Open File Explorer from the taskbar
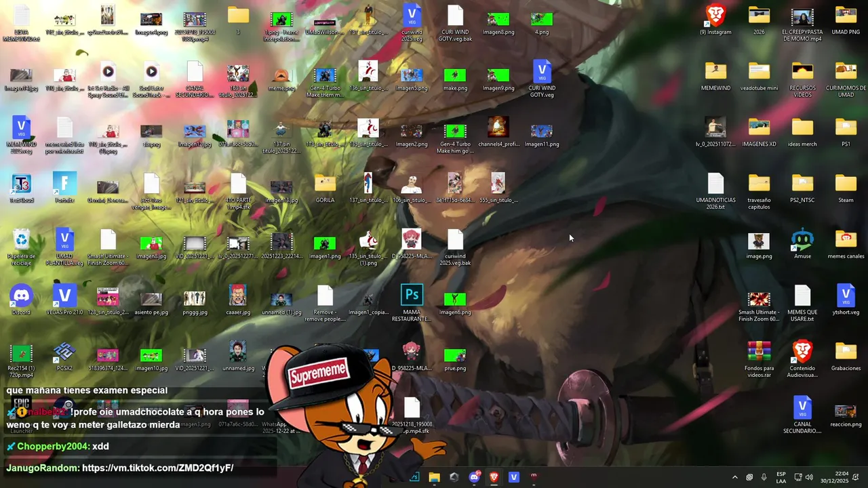The image size is (868, 488). click(x=434, y=477)
